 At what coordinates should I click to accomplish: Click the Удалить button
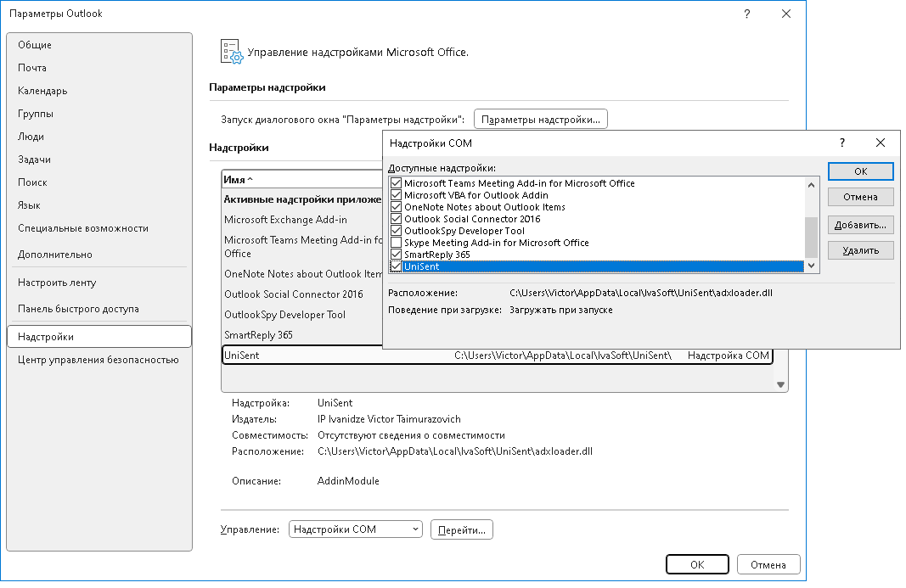pos(860,250)
